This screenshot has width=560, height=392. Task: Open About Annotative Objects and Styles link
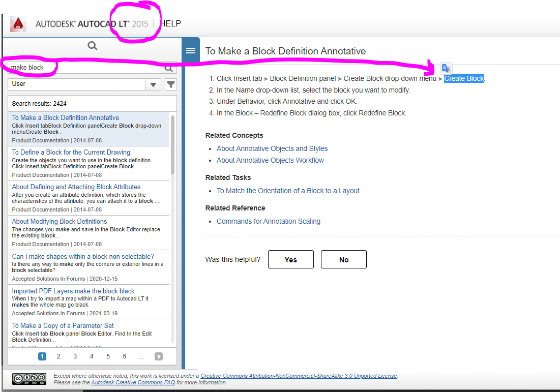272,148
